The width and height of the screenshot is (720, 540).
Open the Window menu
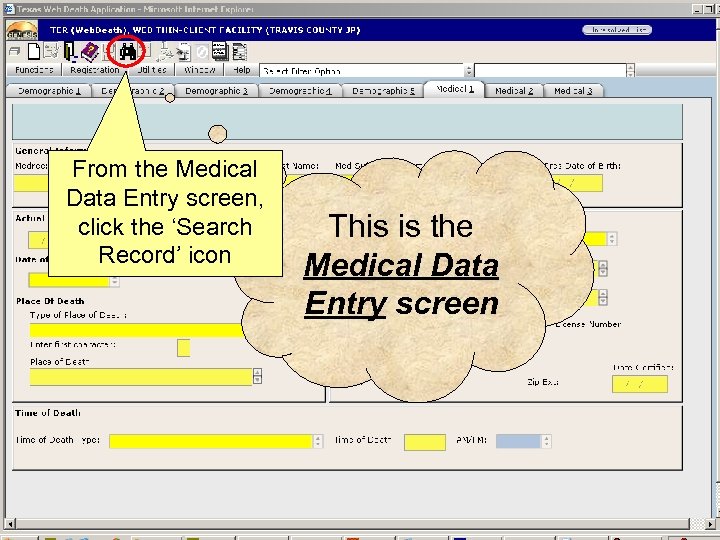200,70
